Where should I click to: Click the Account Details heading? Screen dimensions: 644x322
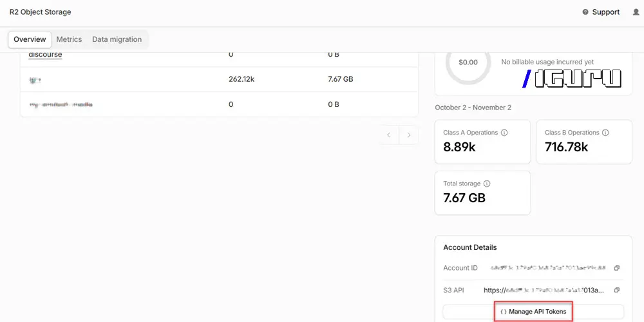pos(470,248)
